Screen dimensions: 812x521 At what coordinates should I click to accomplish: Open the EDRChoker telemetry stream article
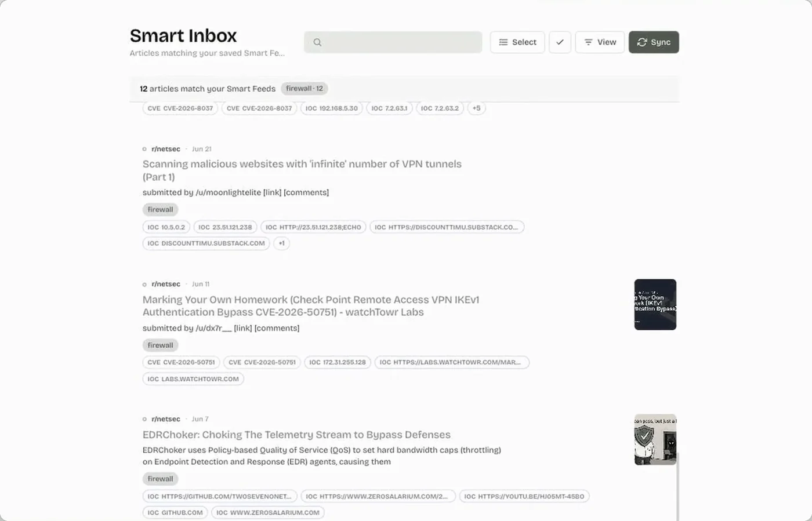[296, 435]
